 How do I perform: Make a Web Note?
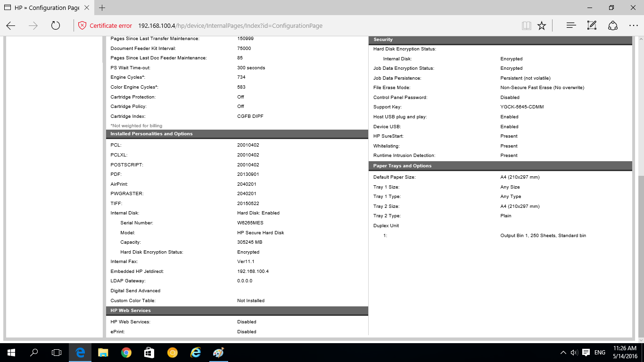tap(592, 26)
